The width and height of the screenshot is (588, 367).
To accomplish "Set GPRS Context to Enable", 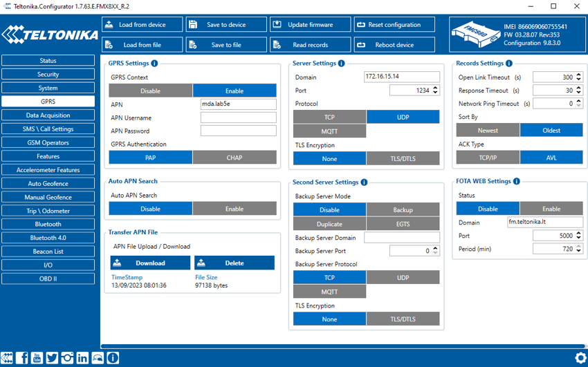I will [235, 91].
